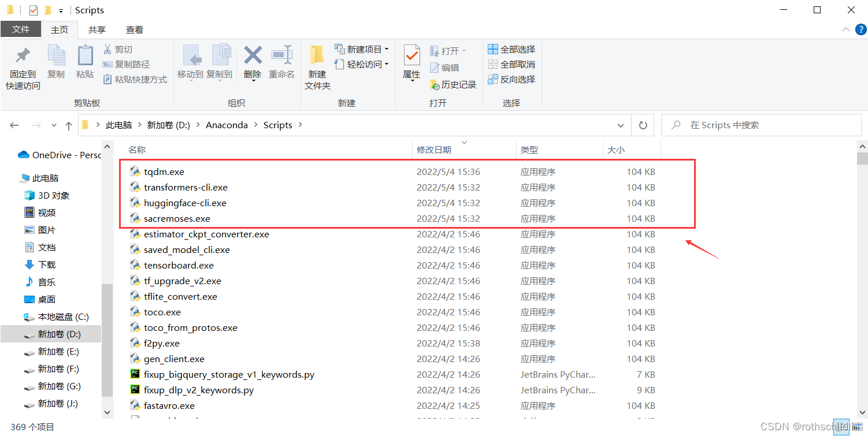This screenshot has height=436, width=868.
Task: Collapse the ribbon chevron
Action: (x=845, y=29)
